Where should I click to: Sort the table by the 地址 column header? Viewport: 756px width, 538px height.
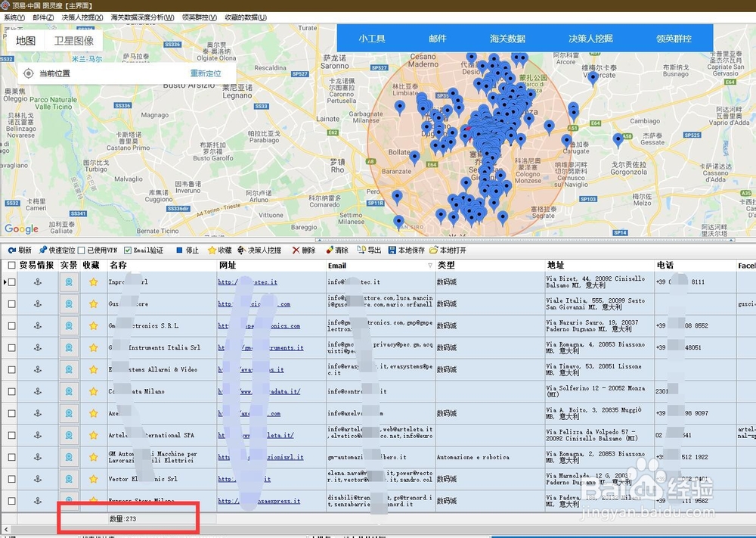pyautogui.click(x=600, y=266)
